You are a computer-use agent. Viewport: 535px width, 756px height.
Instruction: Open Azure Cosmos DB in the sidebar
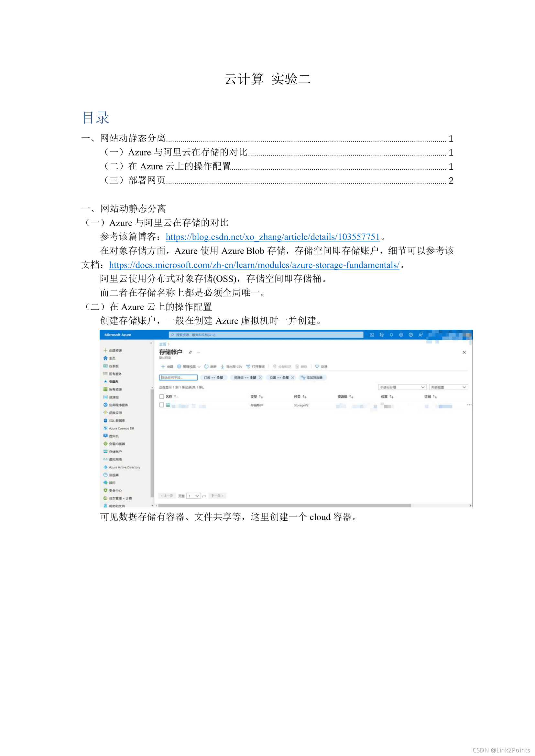118,428
